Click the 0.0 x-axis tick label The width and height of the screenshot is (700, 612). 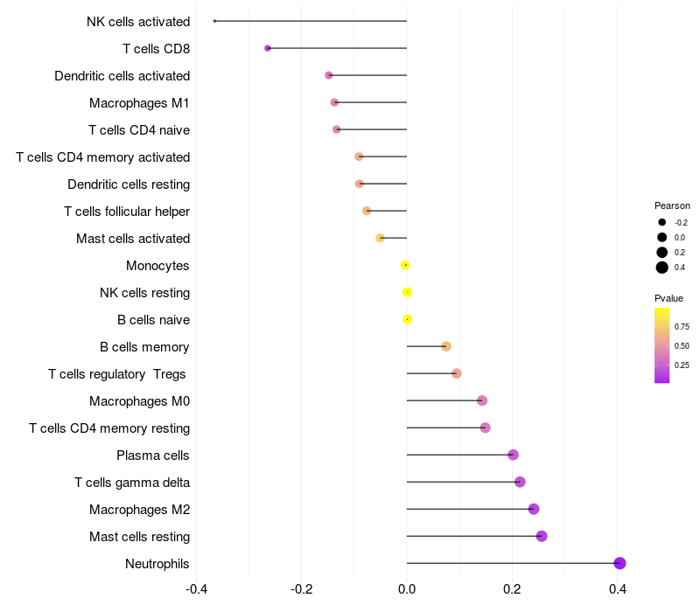pyautogui.click(x=407, y=588)
